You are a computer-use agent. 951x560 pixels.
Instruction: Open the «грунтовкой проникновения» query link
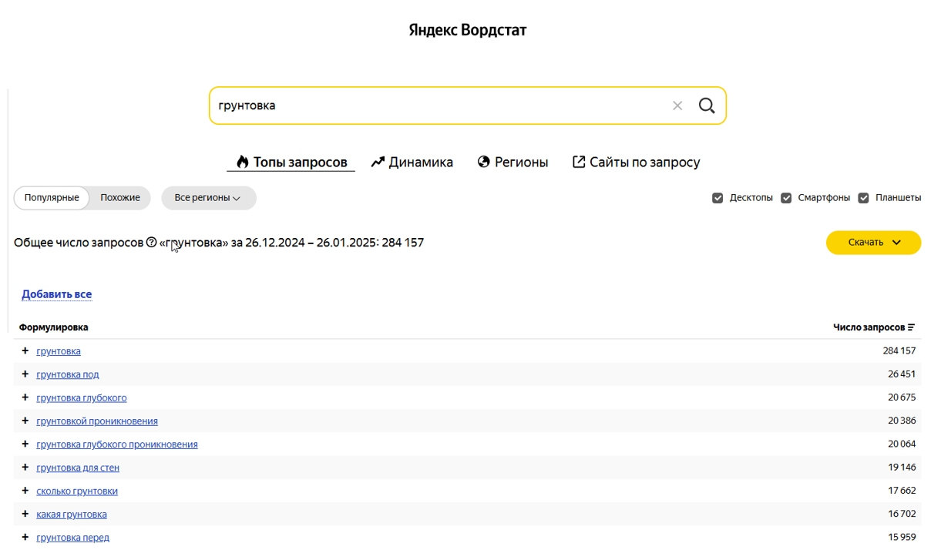tap(97, 422)
